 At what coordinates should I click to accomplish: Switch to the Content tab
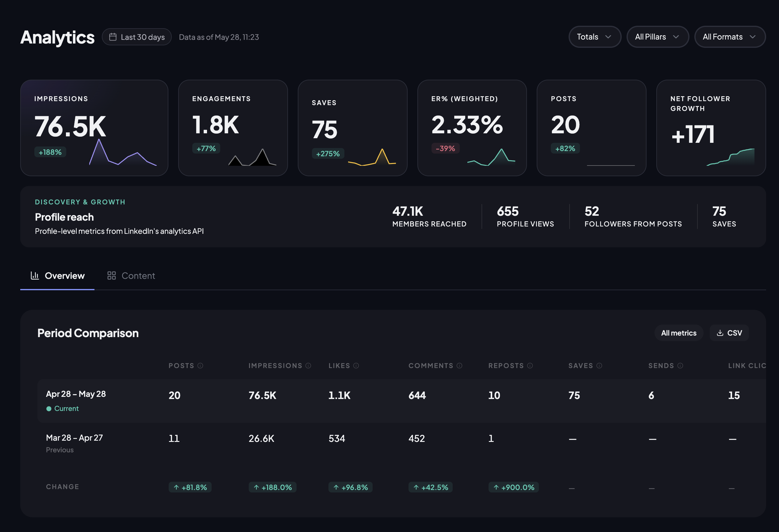coord(131,276)
